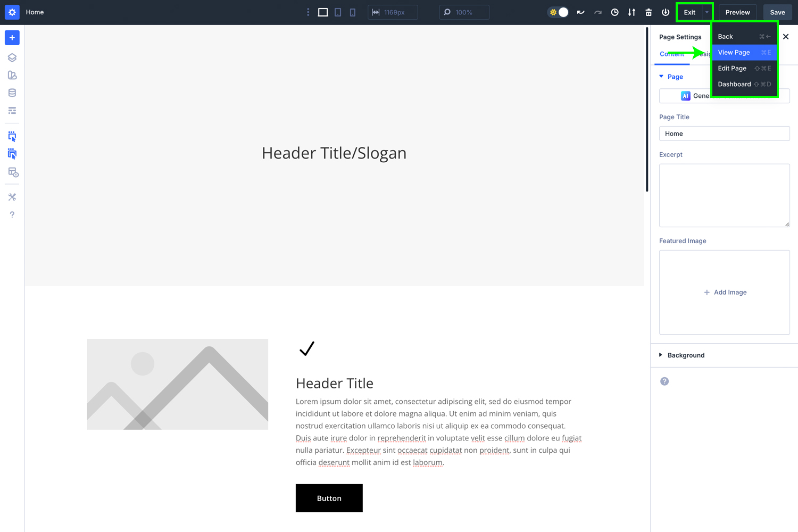
Task: Open the revision history clock icon
Action: click(x=614, y=12)
